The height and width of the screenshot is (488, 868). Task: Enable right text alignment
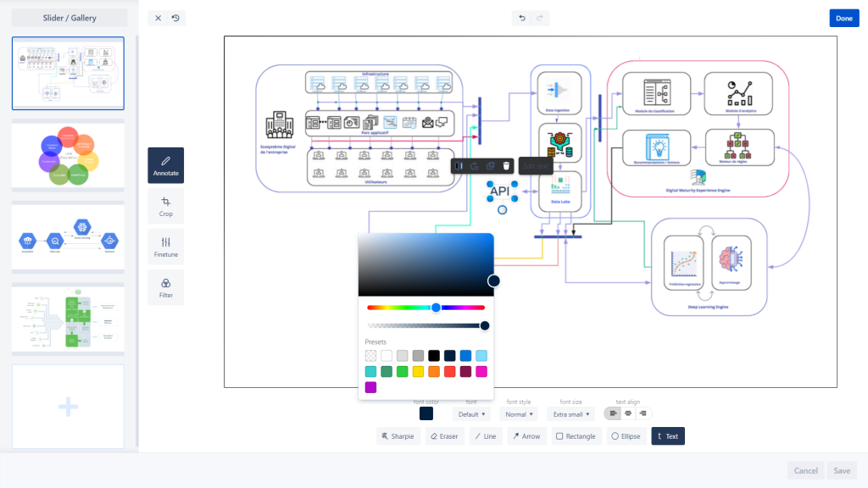coord(643,413)
